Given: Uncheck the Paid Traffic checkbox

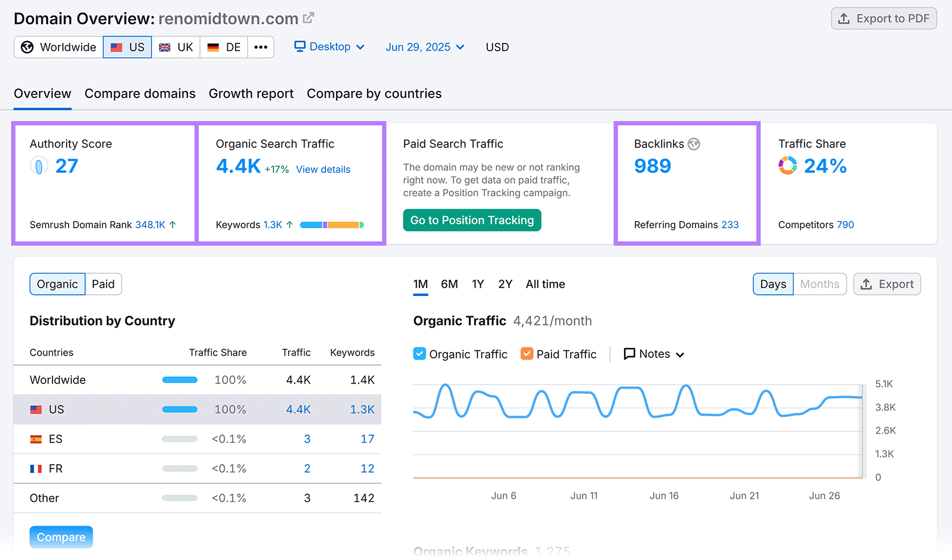Looking at the screenshot, I should coord(527,353).
